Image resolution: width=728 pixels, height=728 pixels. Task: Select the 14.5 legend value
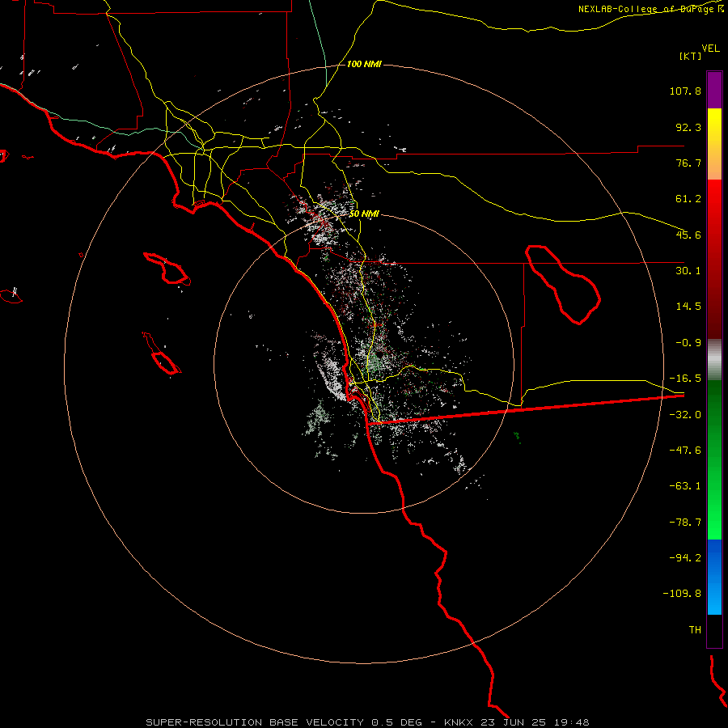[688, 307]
